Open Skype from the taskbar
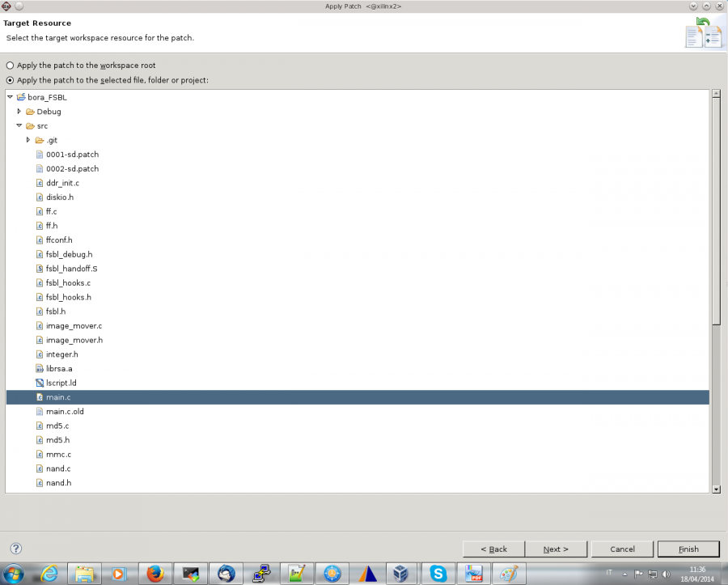This screenshot has width=728, height=585. [x=438, y=573]
